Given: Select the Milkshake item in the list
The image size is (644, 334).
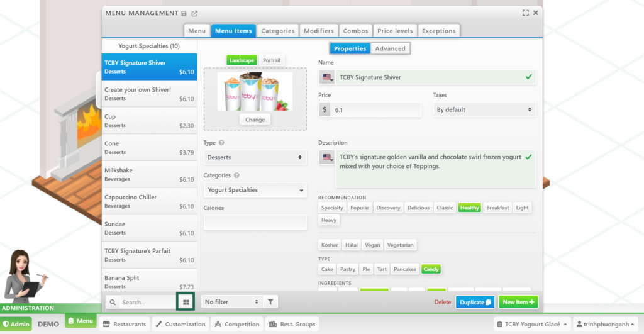Looking at the screenshot, I should point(149,174).
